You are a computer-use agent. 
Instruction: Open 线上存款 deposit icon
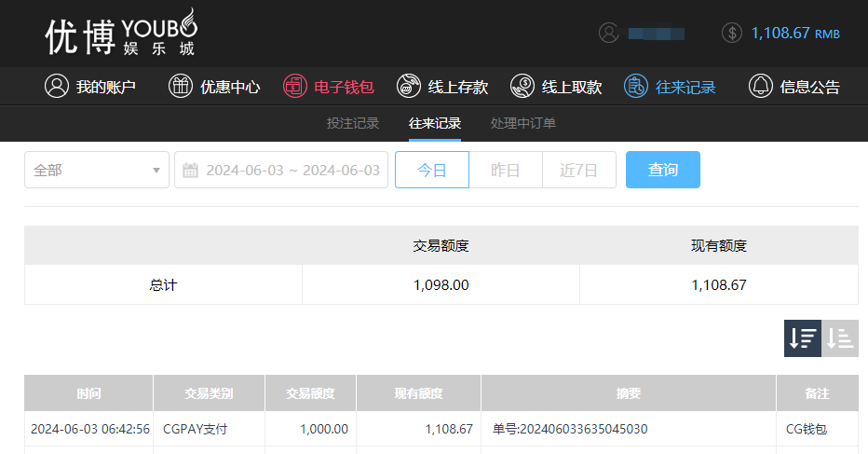tap(408, 87)
